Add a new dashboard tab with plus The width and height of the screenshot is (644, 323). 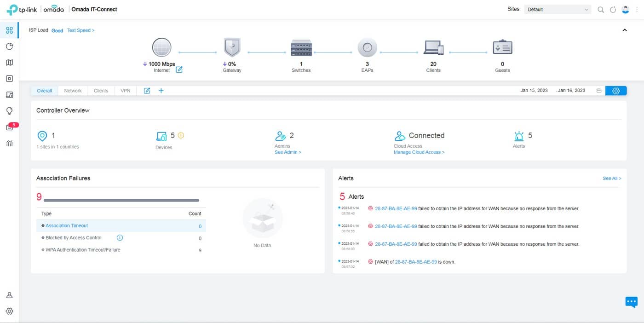coord(161,91)
